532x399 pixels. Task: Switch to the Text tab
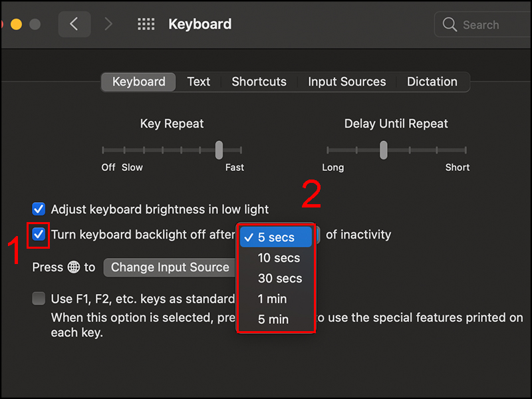coord(198,82)
